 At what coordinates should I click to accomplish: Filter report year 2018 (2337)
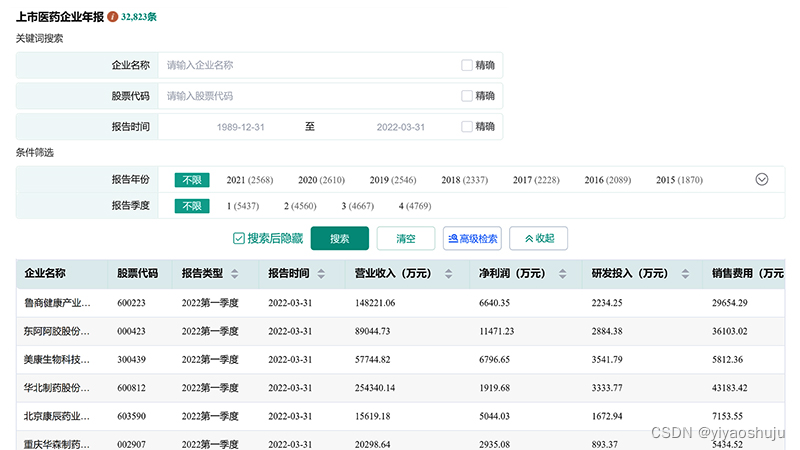(464, 180)
